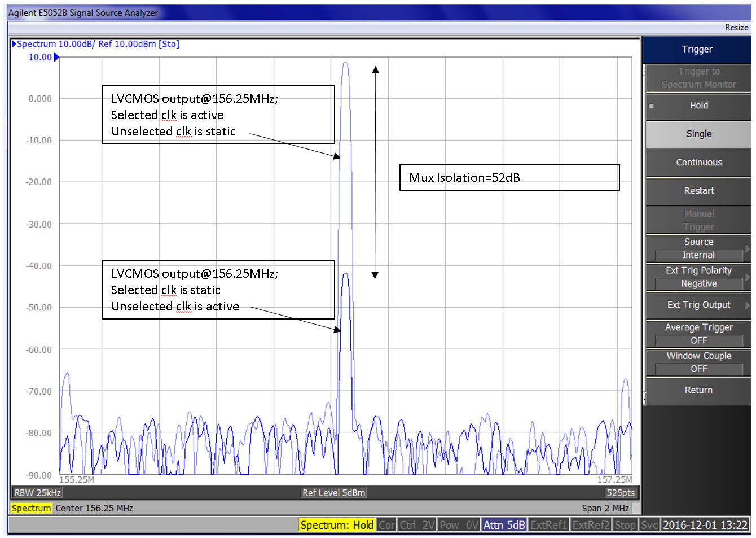Expand the Ext Trig Polarity options
756x538 pixels.
click(x=698, y=277)
